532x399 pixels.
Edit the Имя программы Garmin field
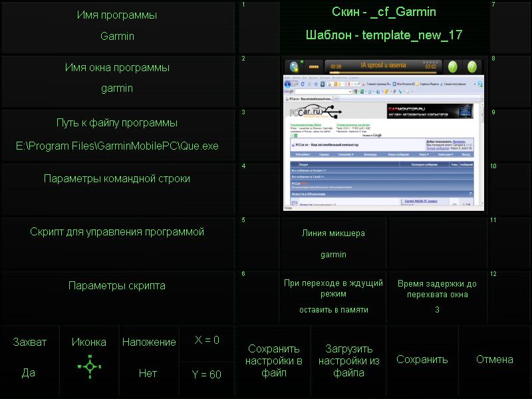117,27
